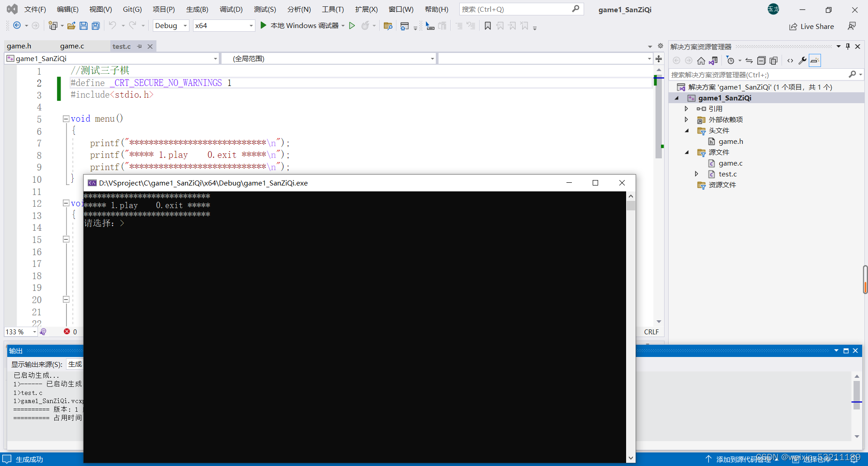Click the Live Share button
This screenshot has width=868, height=466.
click(811, 26)
